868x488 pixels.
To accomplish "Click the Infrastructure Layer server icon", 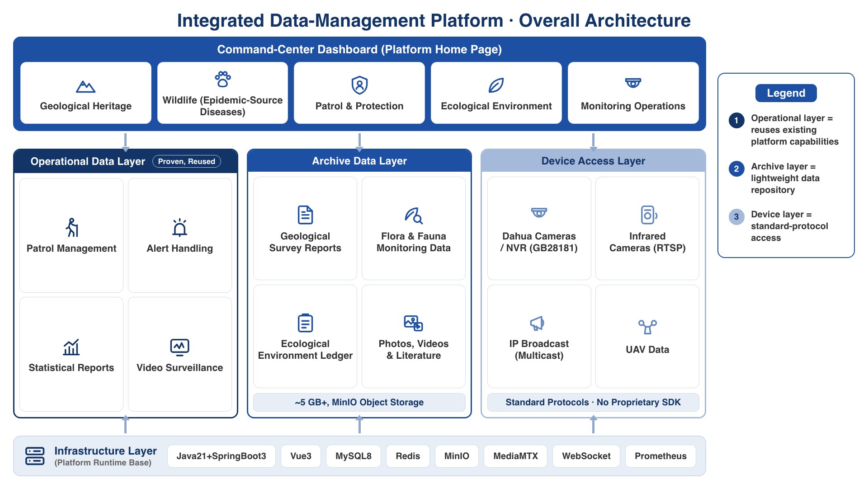I will coord(35,456).
